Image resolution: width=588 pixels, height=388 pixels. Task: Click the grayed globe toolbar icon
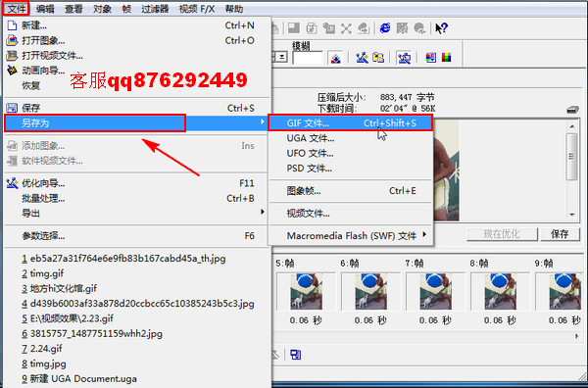pos(419,28)
